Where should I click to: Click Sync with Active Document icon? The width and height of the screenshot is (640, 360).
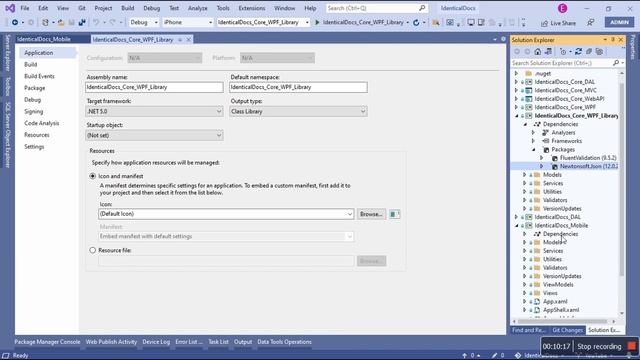[x=578, y=51]
